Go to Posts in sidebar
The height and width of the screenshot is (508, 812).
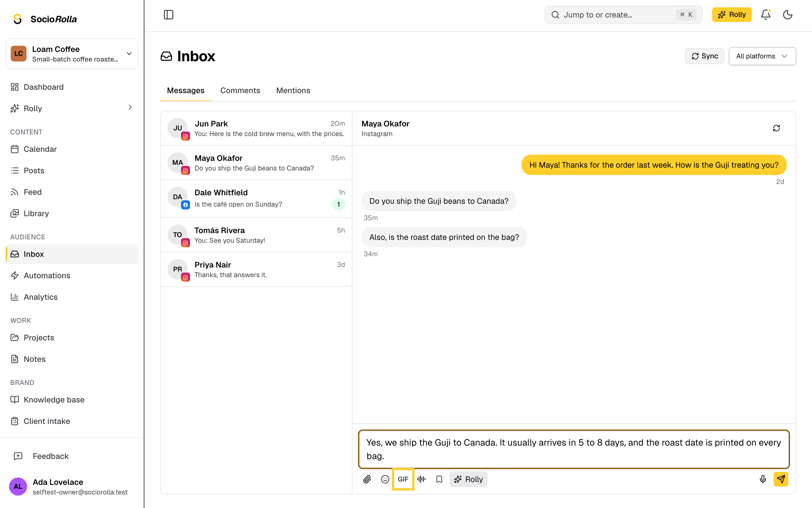[x=72, y=171]
